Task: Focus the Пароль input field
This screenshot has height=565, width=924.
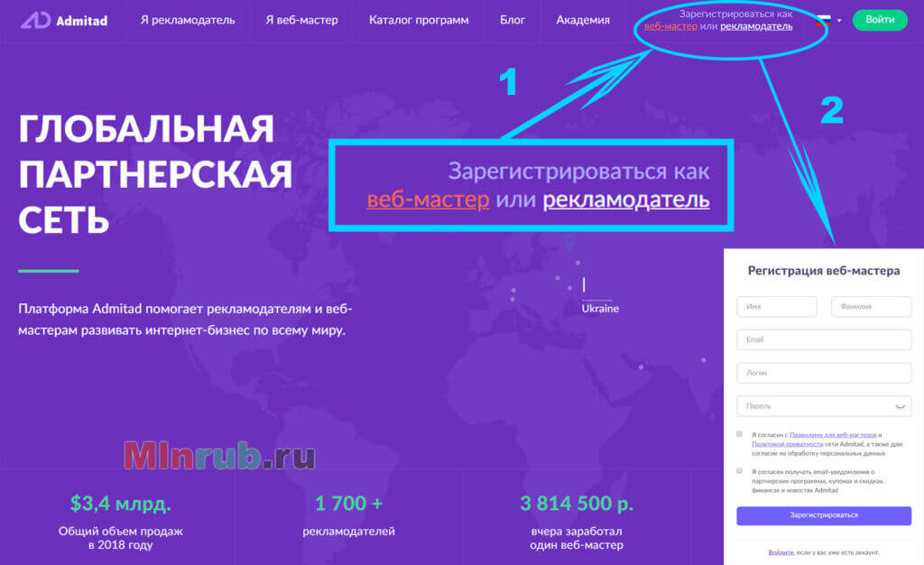Action: [824, 406]
